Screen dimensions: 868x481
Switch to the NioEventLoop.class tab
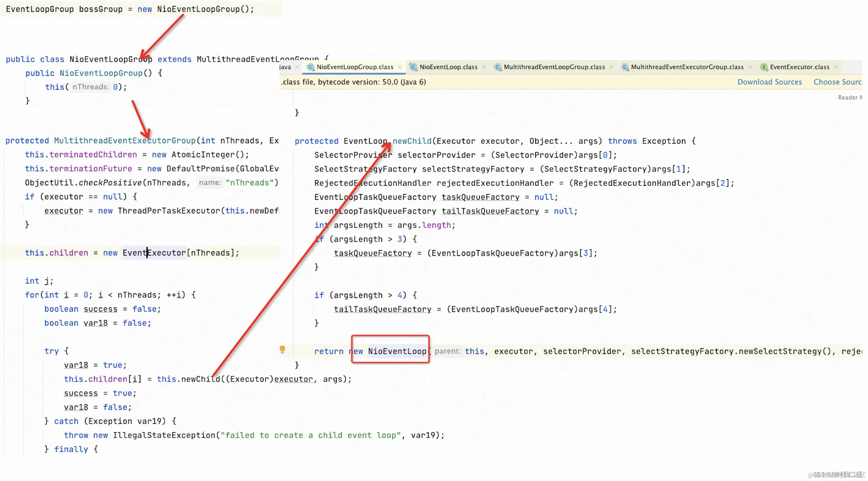448,67
